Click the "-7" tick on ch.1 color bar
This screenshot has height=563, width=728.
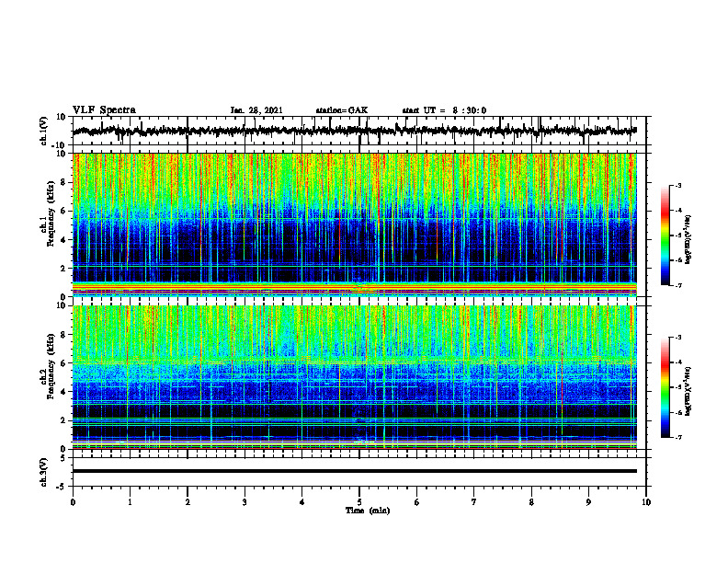[x=678, y=285]
